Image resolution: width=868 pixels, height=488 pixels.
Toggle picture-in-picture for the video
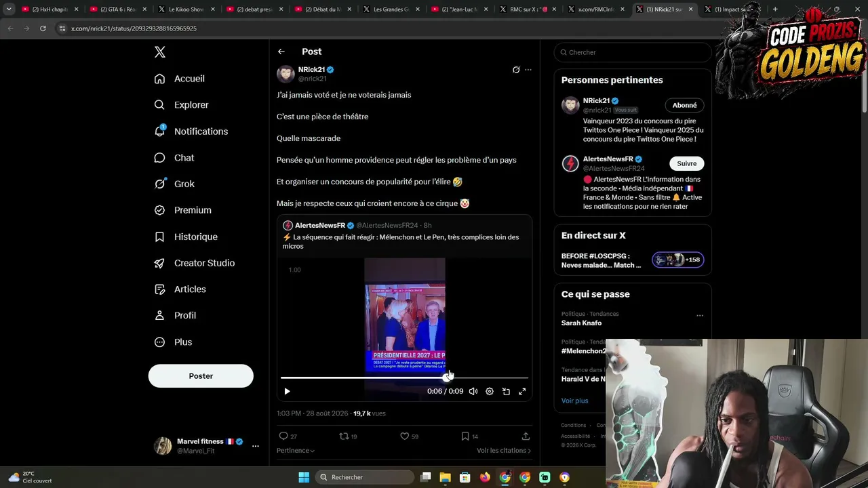506,391
